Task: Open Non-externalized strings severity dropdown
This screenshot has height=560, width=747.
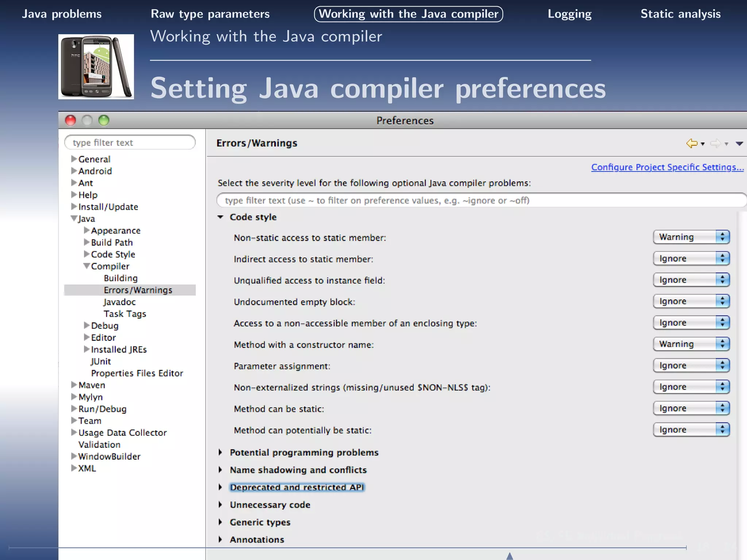Action: (x=691, y=387)
